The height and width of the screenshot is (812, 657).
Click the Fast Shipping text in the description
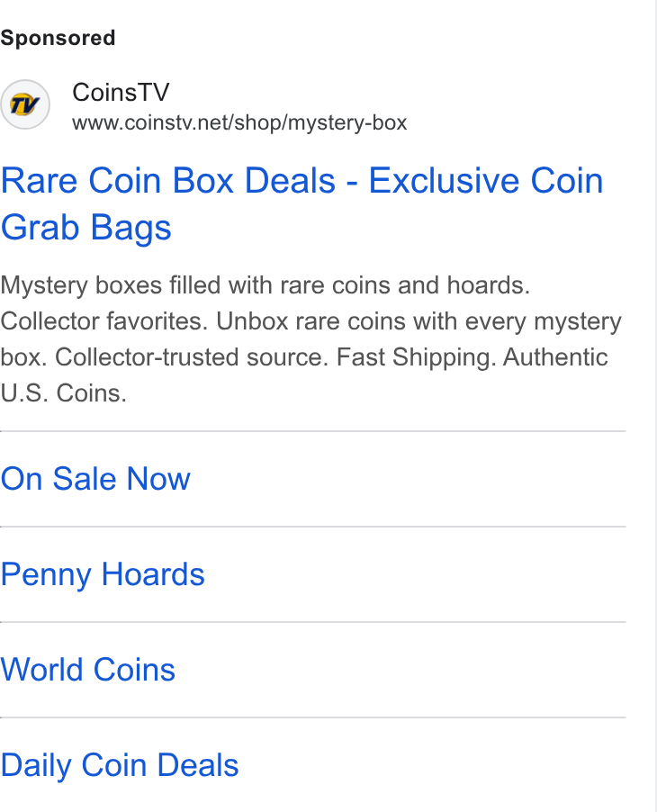pyautogui.click(x=417, y=357)
